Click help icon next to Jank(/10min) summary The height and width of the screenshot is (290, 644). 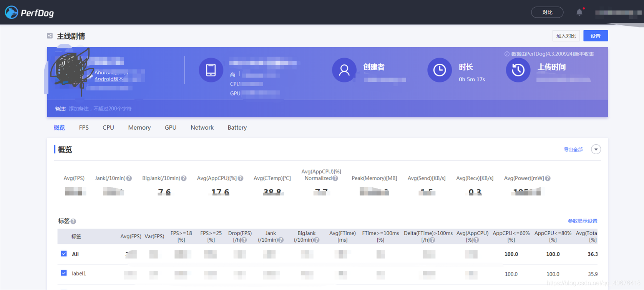click(x=129, y=178)
